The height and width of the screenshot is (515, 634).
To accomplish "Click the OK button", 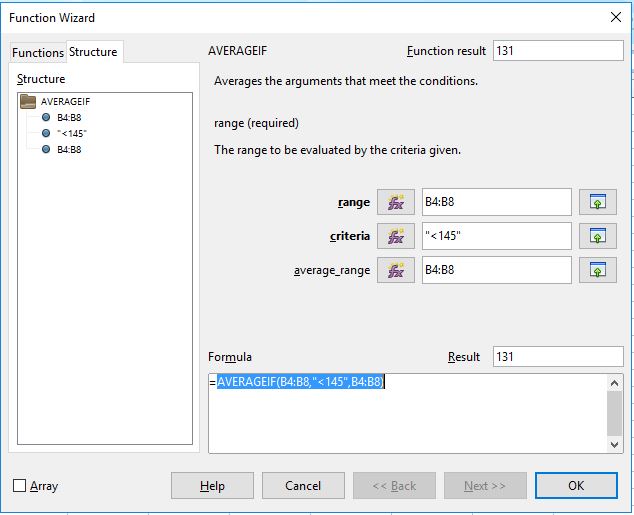I will point(576,485).
